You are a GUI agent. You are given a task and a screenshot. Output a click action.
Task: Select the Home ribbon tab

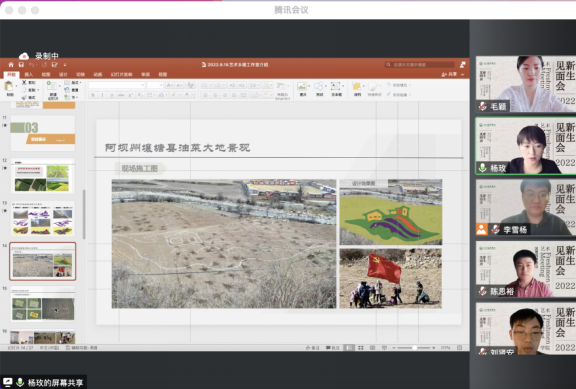tap(11, 75)
